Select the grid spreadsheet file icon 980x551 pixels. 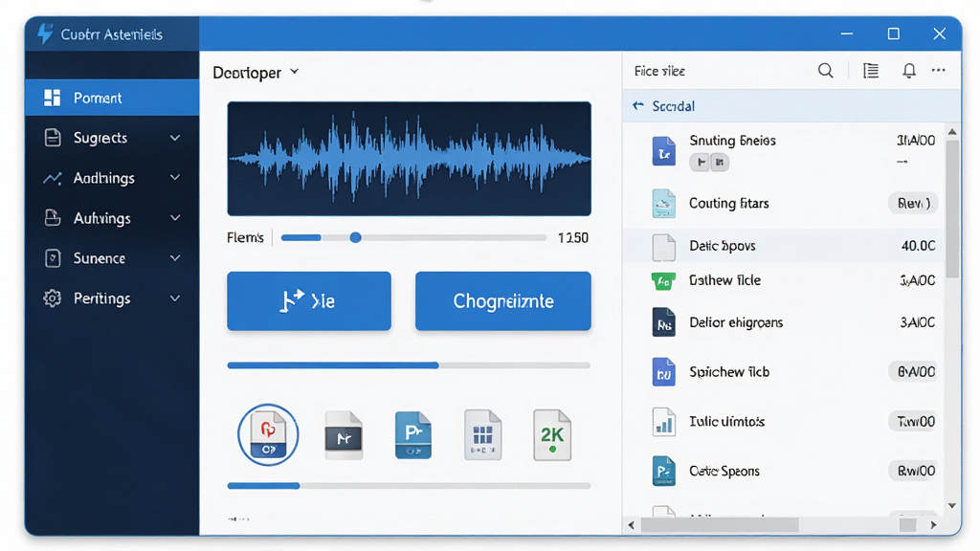click(x=482, y=435)
